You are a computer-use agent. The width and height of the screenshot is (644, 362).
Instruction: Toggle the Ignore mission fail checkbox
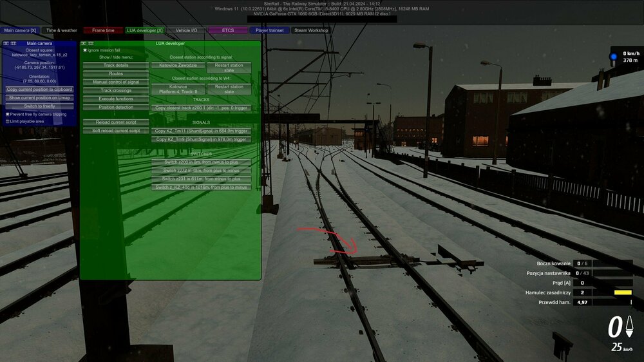tap(85, 50)
